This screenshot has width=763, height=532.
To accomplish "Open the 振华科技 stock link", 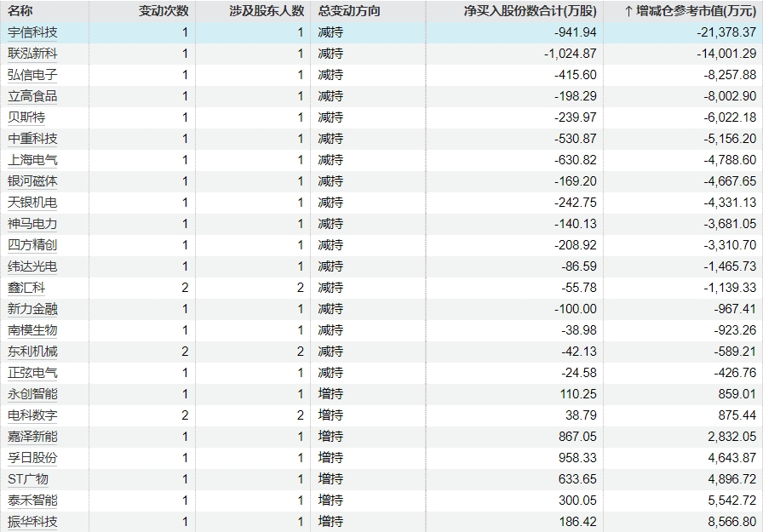I will (x=32, y=522).
